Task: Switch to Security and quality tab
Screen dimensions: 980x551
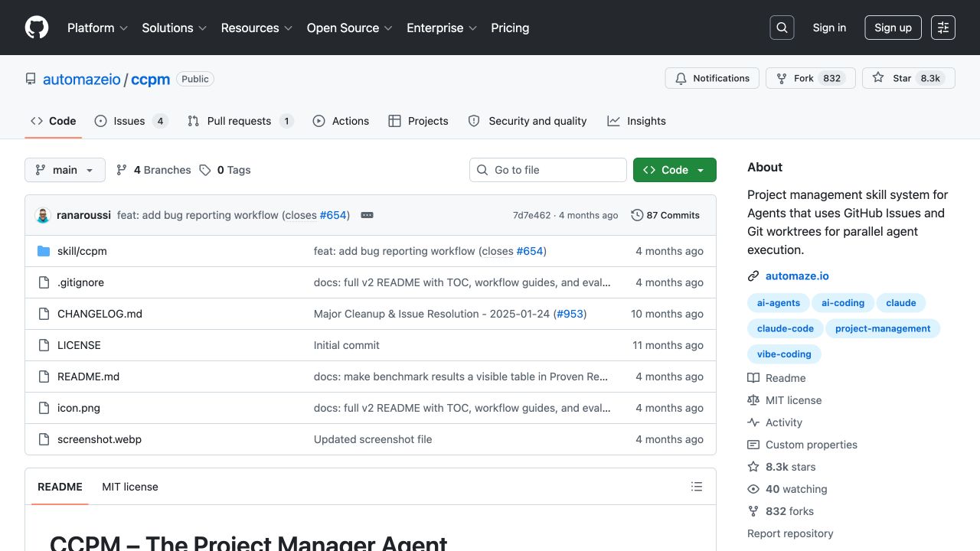Action: click(x=528, y=121)
